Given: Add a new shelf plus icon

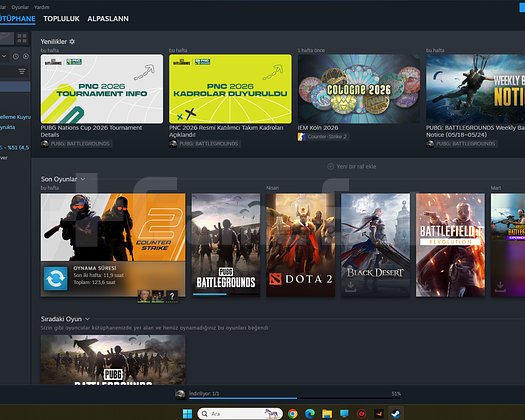Looking at the screenshot, I should (x=330, y=166).
